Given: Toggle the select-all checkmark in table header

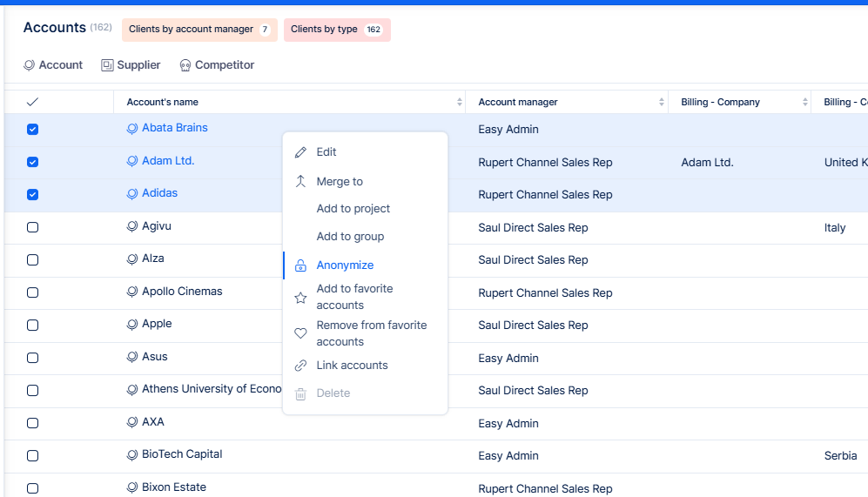Looking at the screenshot, I should tap(32, 102).
